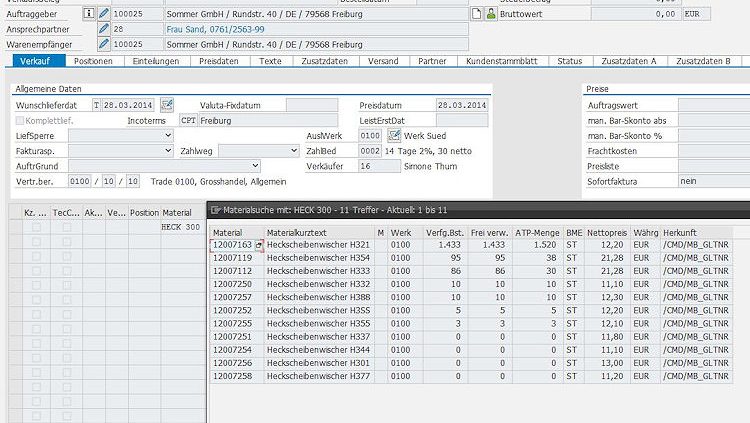This screenshot has width=750, height=423.
Task: Switch to the Zusatzdaten tab
Action: click(x=324, y=61)
